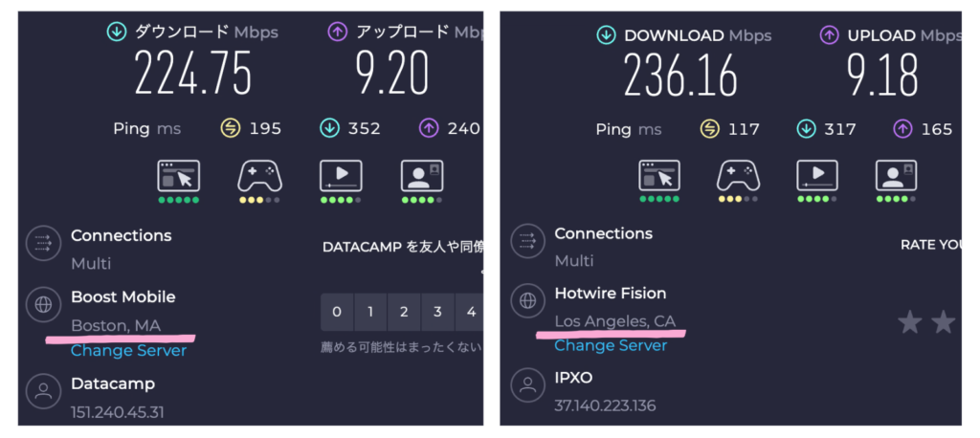Screen dimensions: 980x438
Task: Click the Connections icon beside Boost Mobile panel
Action: (x=43, y=245)
